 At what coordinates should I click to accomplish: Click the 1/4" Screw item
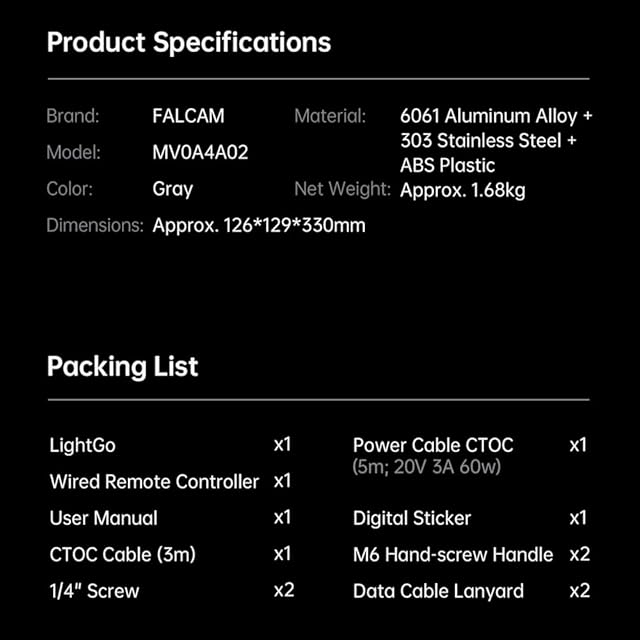tap(94, 591)
